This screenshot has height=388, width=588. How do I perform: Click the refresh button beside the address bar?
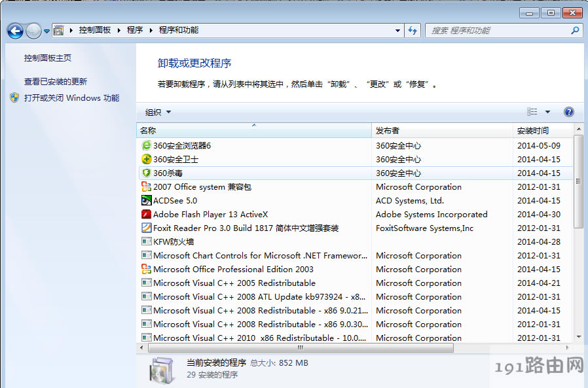413,30
